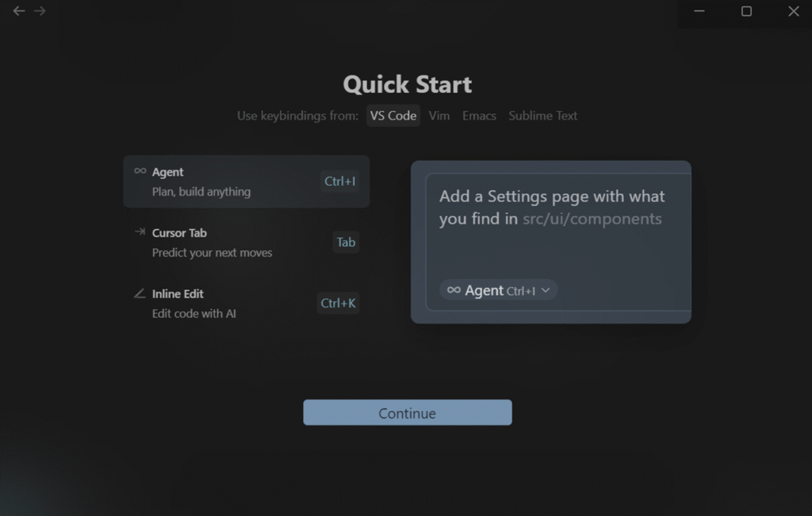812x516 pixels.
Task: Click the src/ui/components path text
Action: tap(592, 219)
